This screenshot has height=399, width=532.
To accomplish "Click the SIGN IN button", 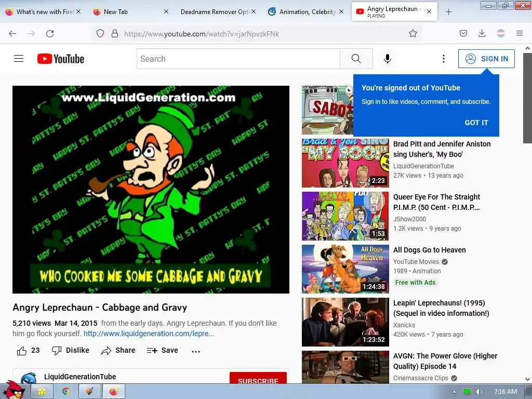I will [x=486, y=59].
